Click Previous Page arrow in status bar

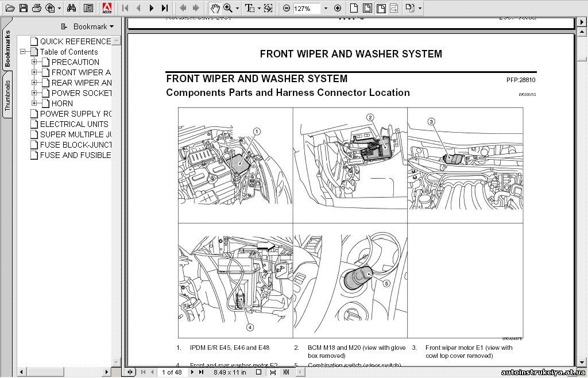(152, 372)
